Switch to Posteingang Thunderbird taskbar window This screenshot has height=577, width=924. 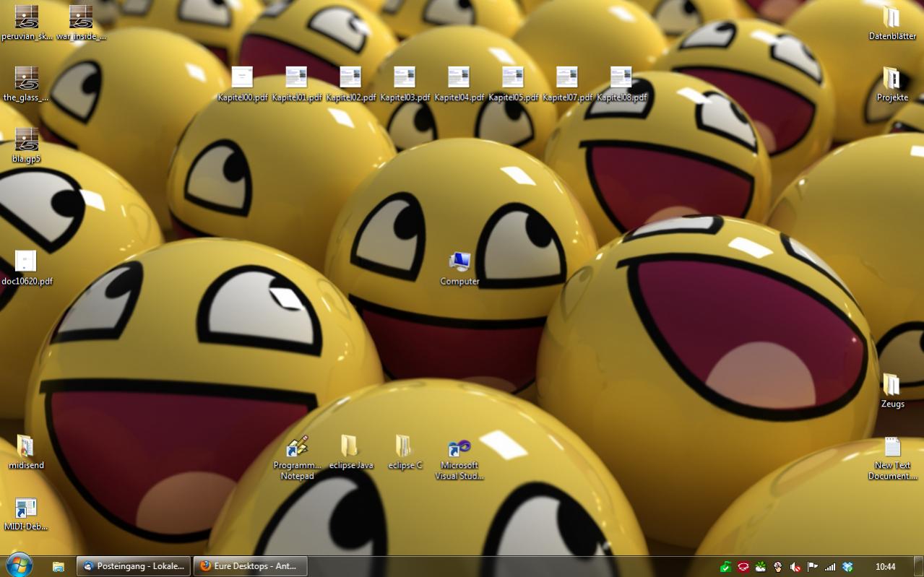[134, 566]
